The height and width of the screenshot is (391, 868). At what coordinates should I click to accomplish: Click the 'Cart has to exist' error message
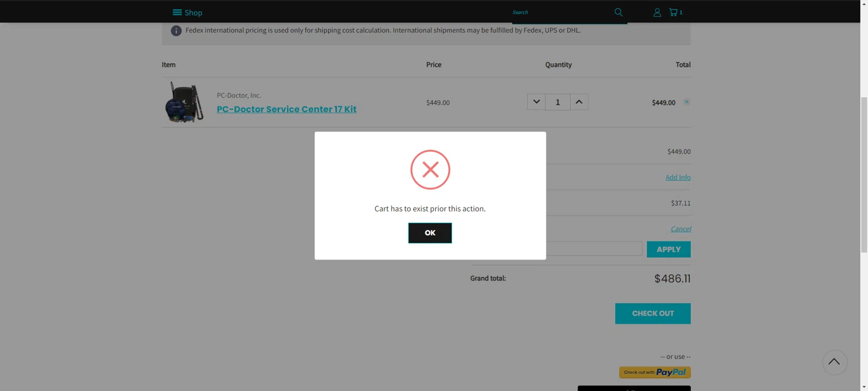(430, 209)
